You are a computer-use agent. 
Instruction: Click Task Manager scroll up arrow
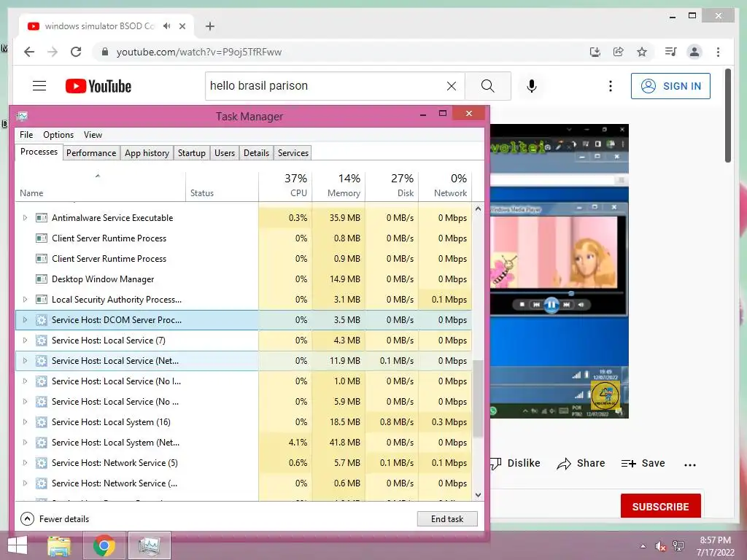pyautogui.click(x=478, y=209)
